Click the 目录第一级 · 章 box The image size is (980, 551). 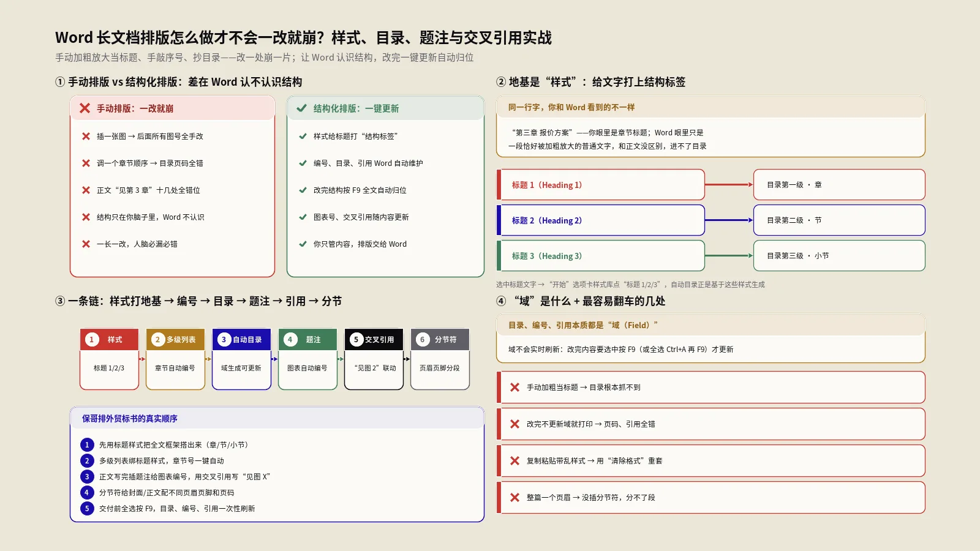coord(839,185)
